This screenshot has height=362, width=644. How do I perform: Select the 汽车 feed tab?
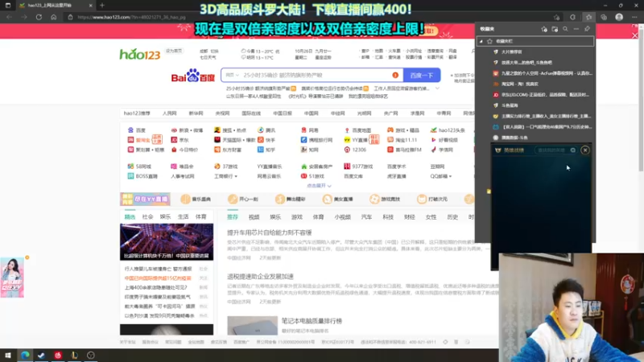(x=366, y=217)
